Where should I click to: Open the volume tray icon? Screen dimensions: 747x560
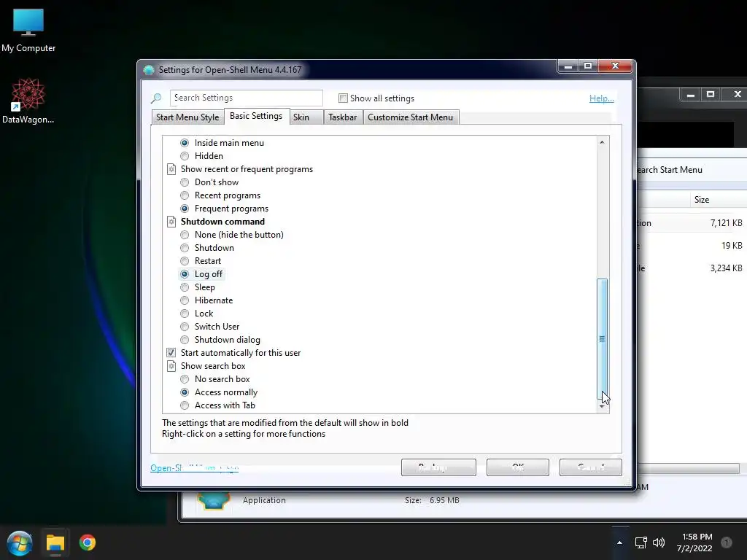pos(659,542)
